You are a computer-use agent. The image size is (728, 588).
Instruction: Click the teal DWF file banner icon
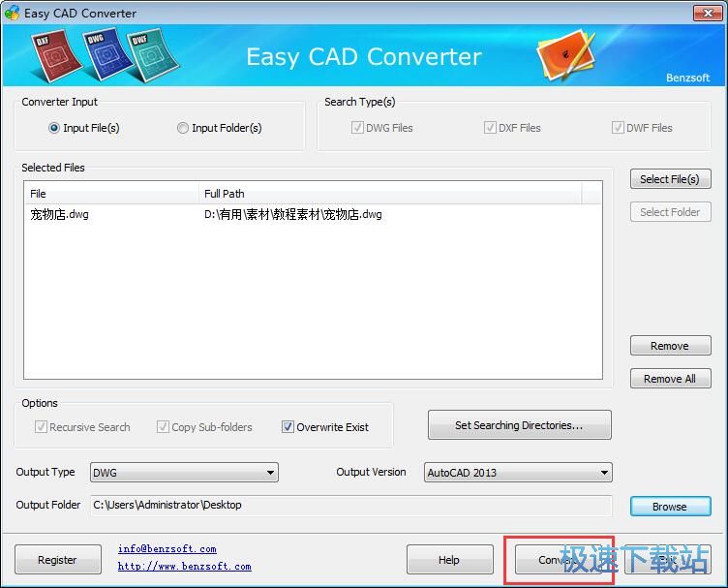(x=153, y=56)
